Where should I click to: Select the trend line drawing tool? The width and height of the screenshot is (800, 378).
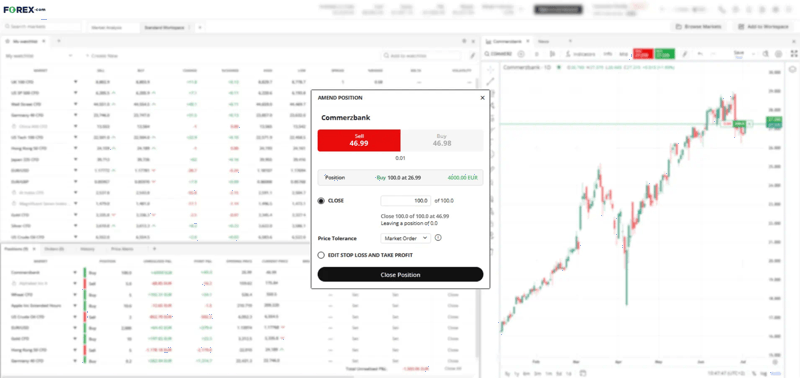490,81
